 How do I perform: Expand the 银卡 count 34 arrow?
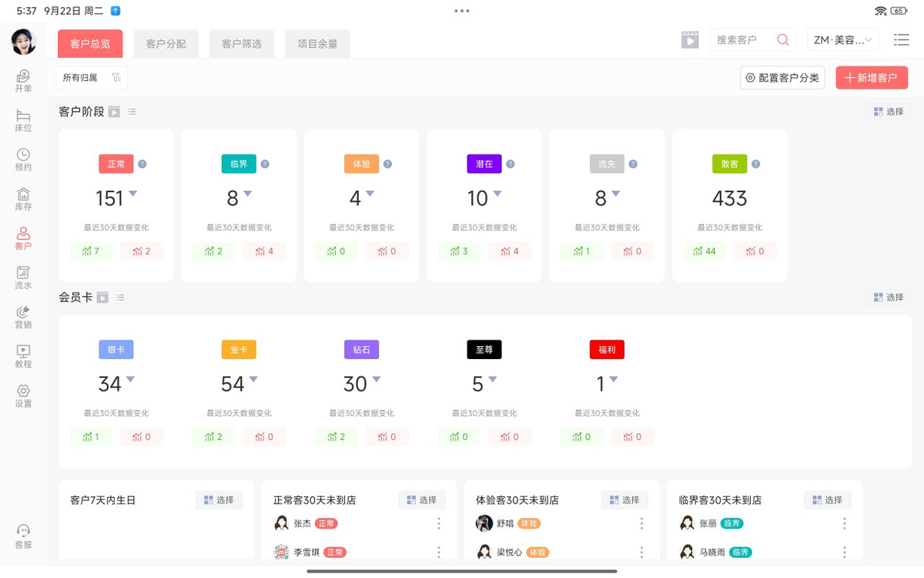(x=130, y=379)
